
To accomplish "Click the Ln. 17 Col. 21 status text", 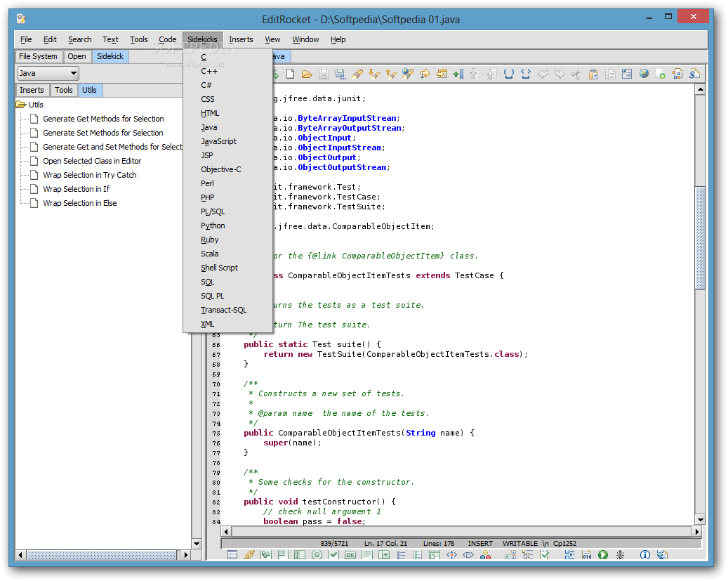I will 386,543.
